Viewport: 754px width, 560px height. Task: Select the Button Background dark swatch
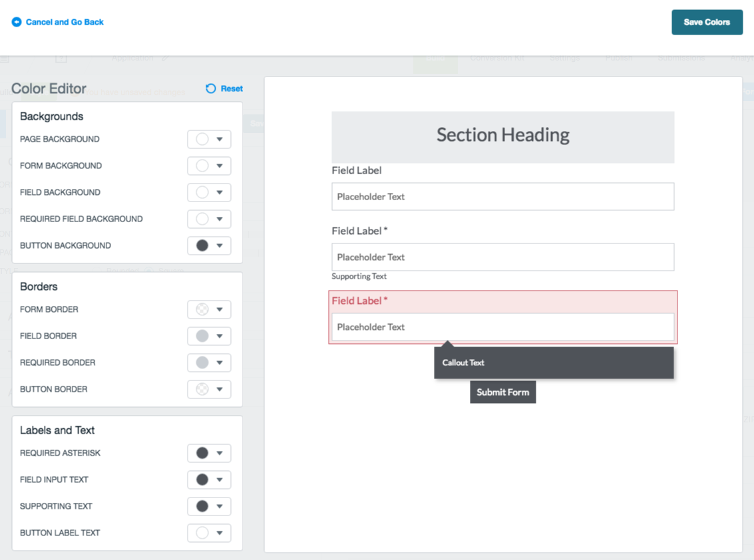(x=202, y=245)
